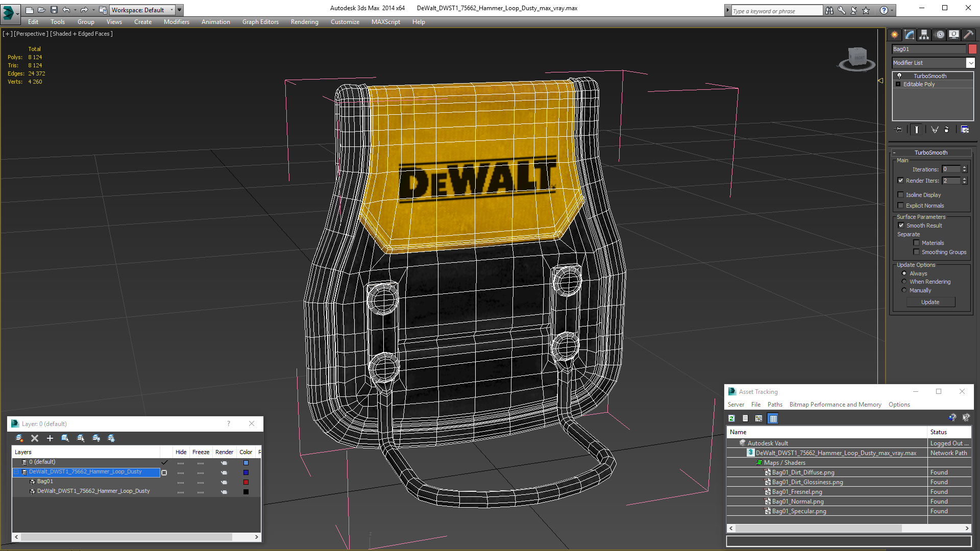
Task: Increase the Iterations spinner value
Action: [964, 167]
